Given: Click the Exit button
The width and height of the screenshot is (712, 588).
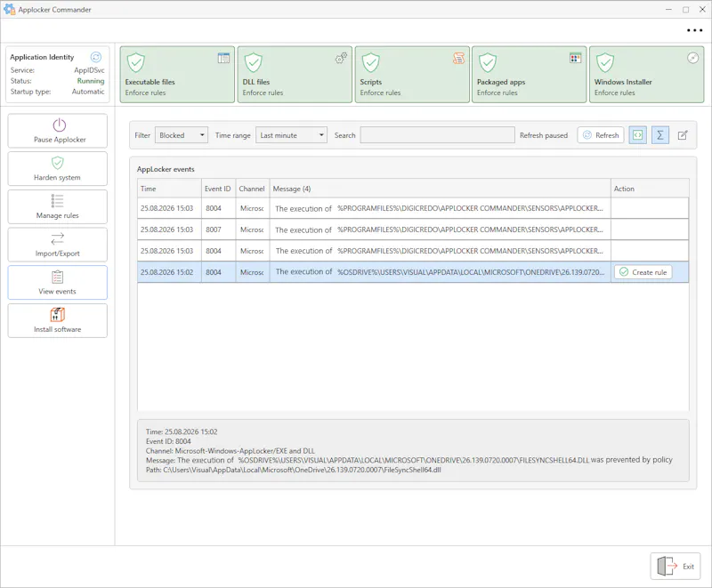Looking at the screenshot, I should (676, 567).
